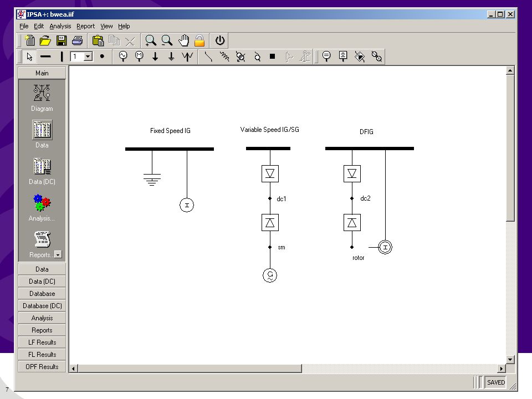The height and width of the screenshot is (399, 532).
Task: Click the Data panel button
Action: (42, 269)
